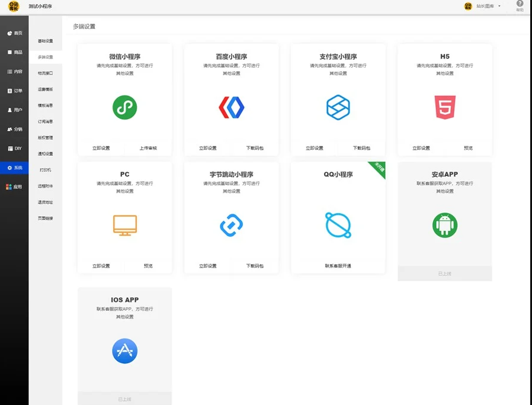
Task: Click the 微信小程序 card title
Action: pos(125,57)
